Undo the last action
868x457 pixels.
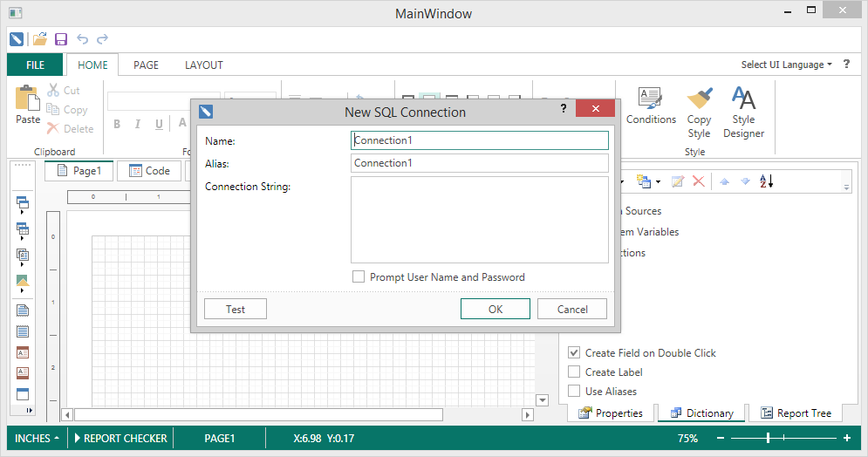point(83,39)
